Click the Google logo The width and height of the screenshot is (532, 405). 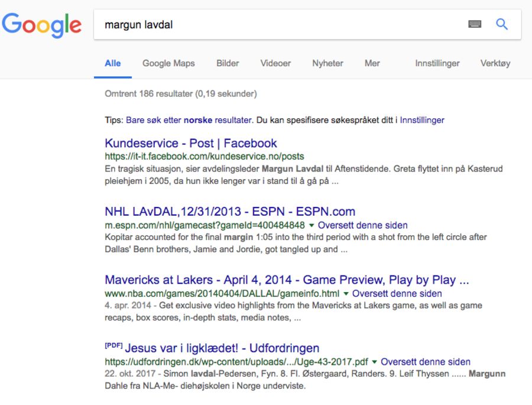[42, 25]
